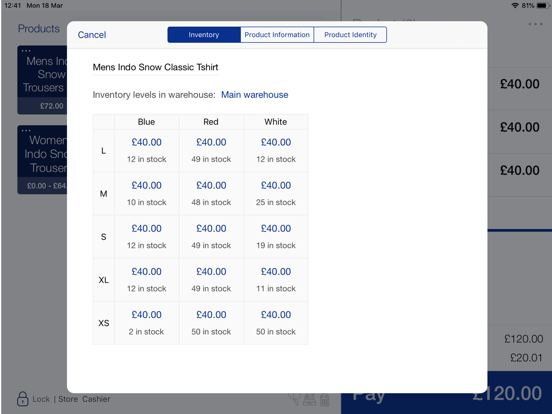The width and height of the screenshot is (552, 414).
Task: Tap the battery indicator in the status bar
Action: point(543,5)
